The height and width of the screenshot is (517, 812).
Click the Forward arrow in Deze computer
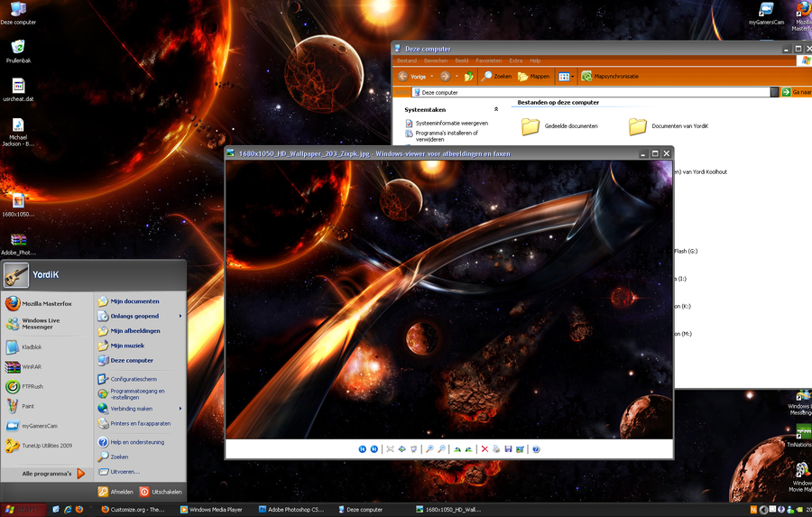[x=446, y=77]
